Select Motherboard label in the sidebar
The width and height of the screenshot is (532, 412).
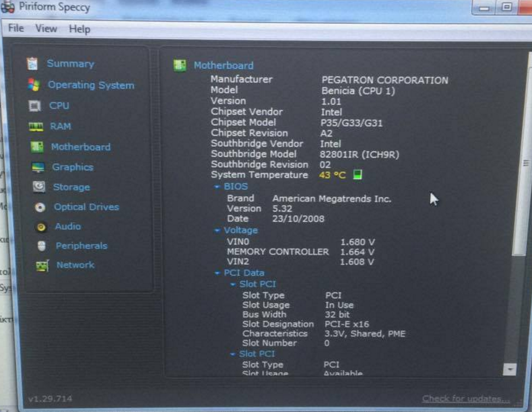click(x=81, y=147)
